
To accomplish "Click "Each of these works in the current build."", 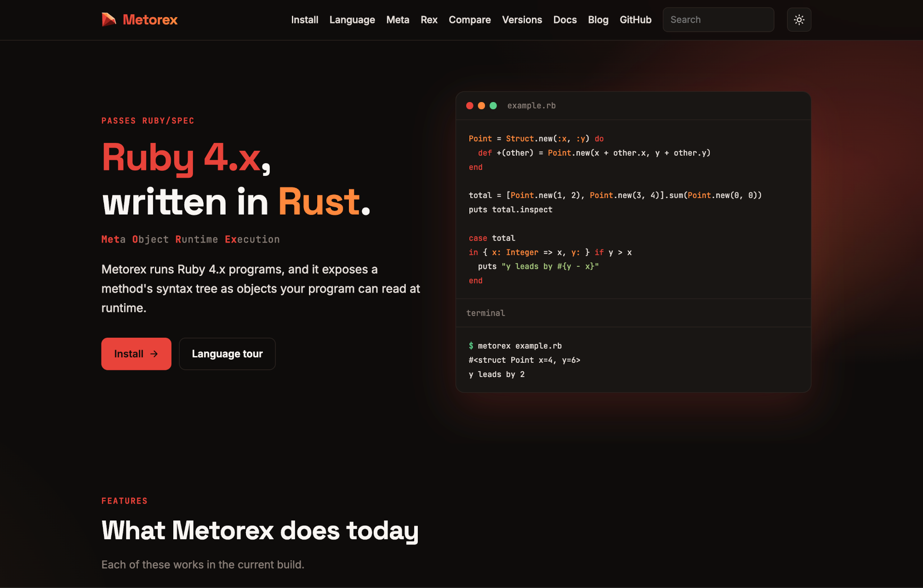I will pos(203,565).
